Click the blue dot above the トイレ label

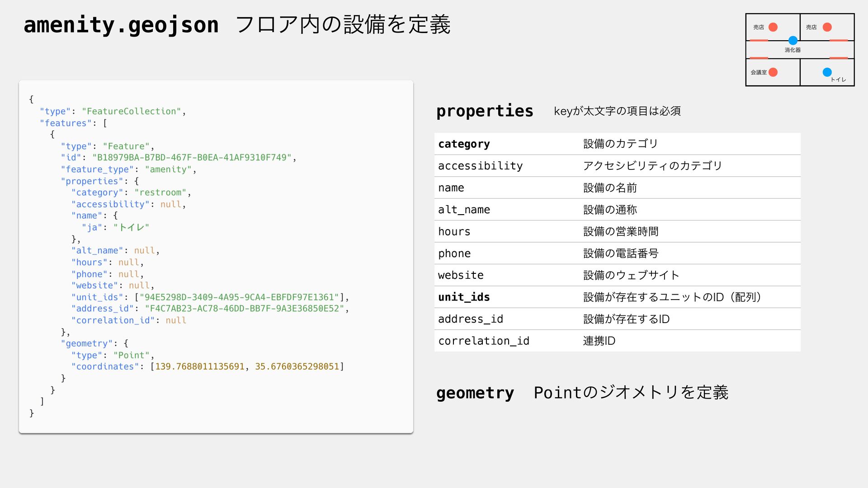point(827,72)
